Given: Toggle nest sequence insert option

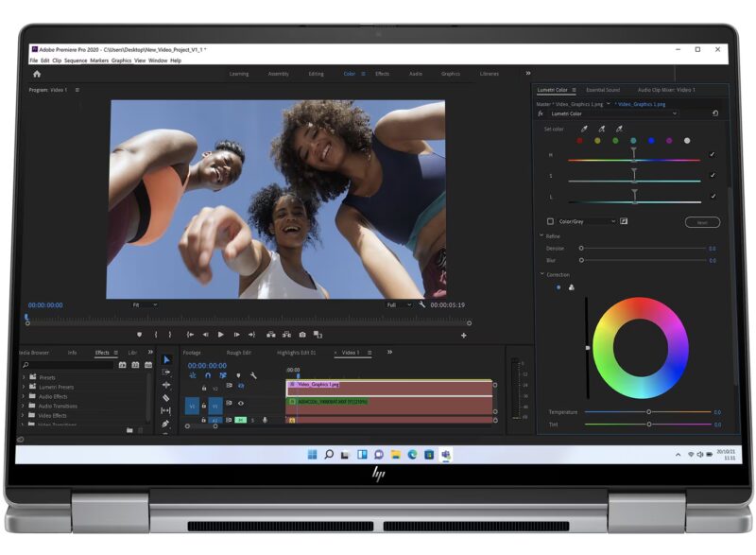Looking at the screenshot, I should click(193, 375).
